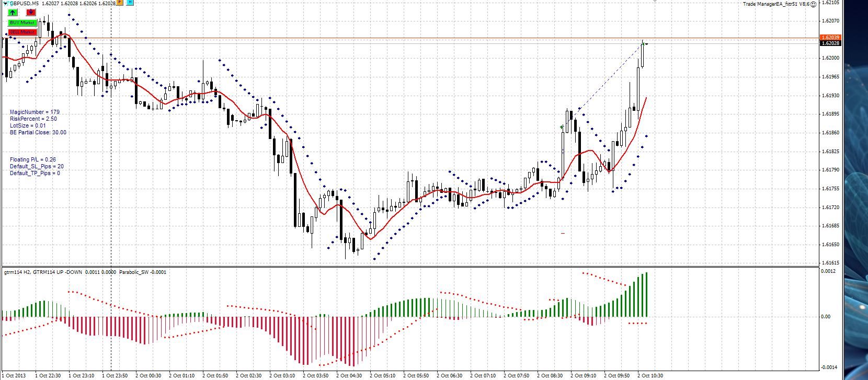This screenshot has width=868, height=380.
Task: Click the 1 Oct 23:50 time axis label
Action: click(x=115, y=375)
